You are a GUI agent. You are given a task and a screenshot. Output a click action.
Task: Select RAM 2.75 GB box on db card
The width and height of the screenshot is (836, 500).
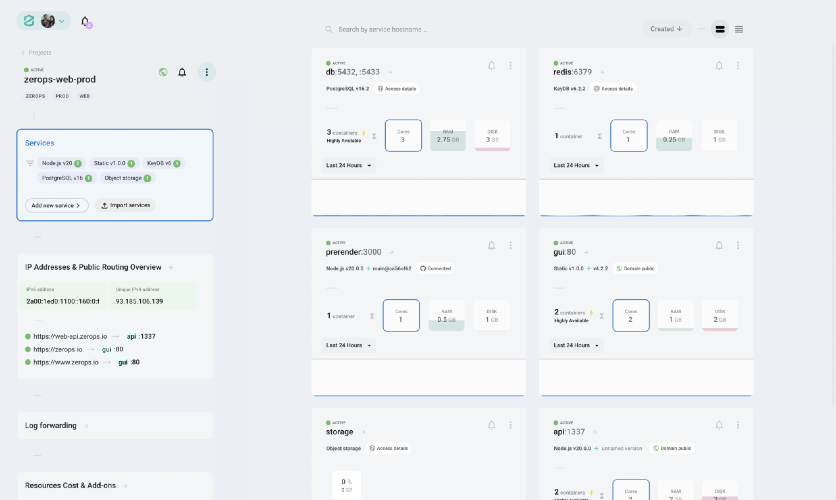(448, 135)
